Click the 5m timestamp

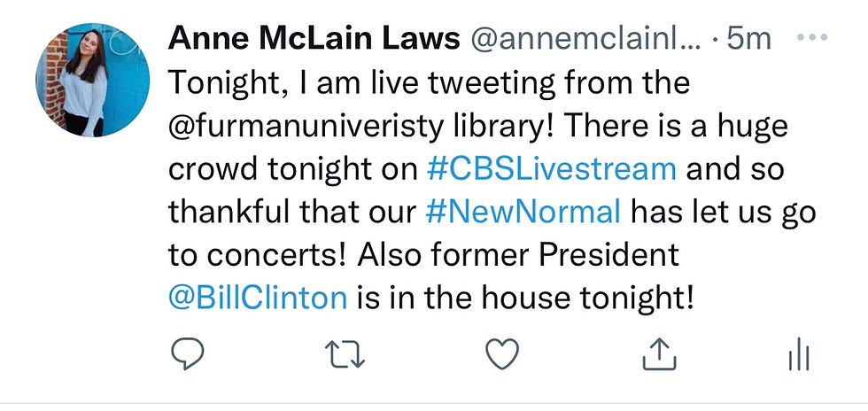tap(748, 39)
